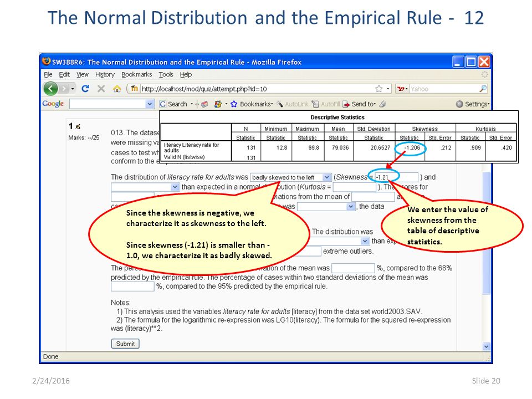Click the Google toolbar news icon
This screenshot has width=532, height=399.
click(x=204, y=105)
